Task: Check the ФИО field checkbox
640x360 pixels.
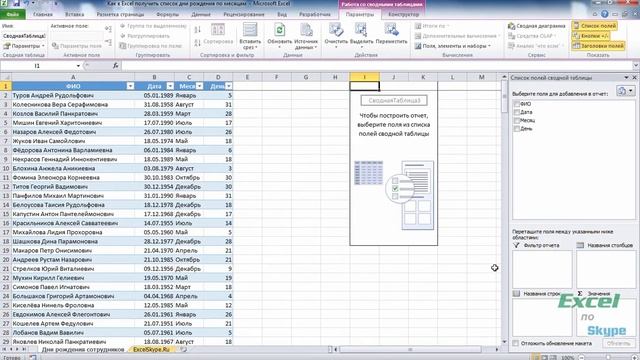Action: click(517, 104)
